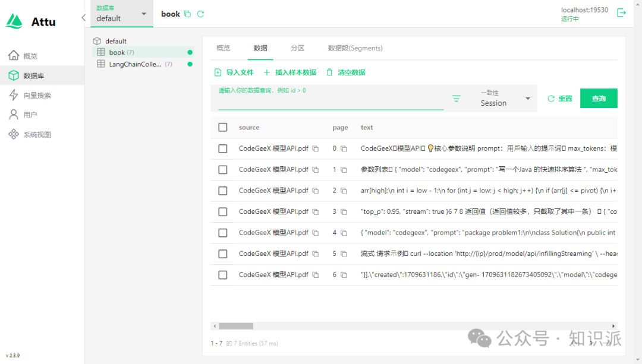Click the disconnect icon near localhost:19530
642x364 pixels.
(621, 12)
